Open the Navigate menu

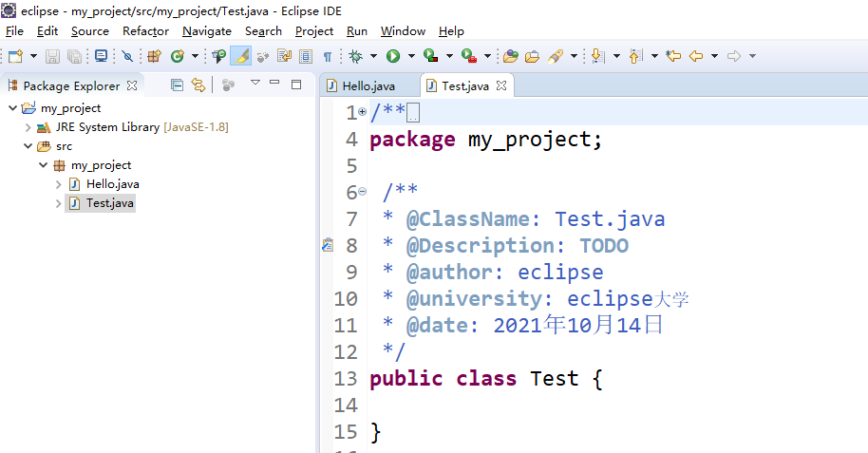click(207, 31)
